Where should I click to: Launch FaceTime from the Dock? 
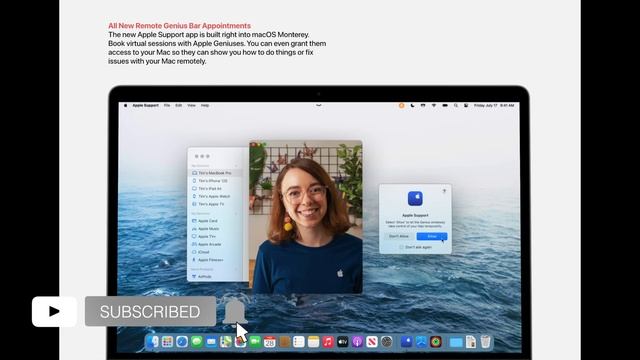tap(255, 342)
